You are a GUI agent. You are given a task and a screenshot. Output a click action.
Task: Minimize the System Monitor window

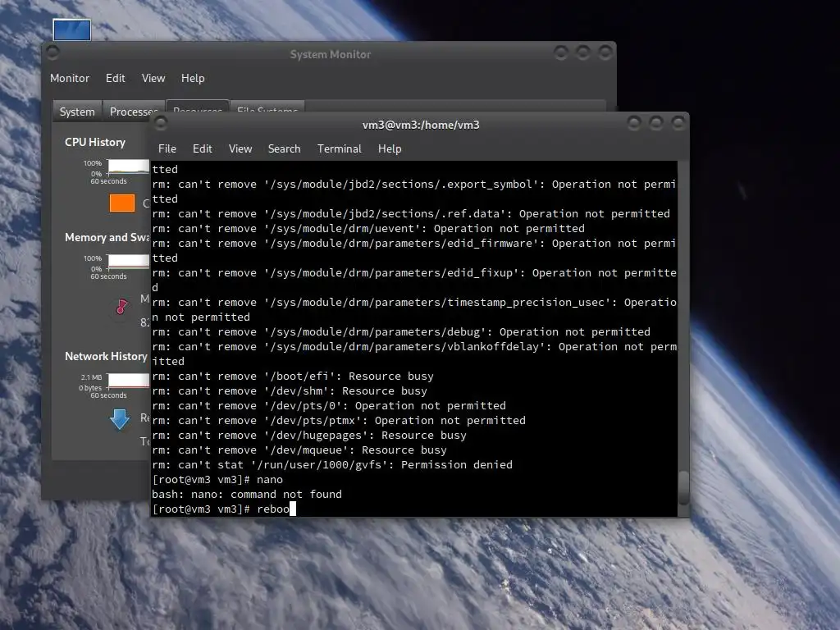click(561, 52)
